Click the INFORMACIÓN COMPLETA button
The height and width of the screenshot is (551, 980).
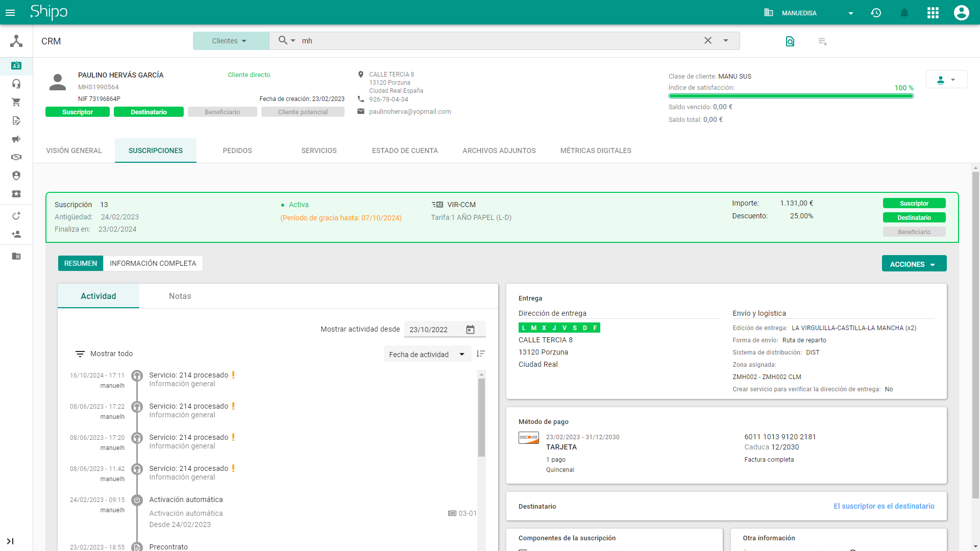tap(153, 263)
